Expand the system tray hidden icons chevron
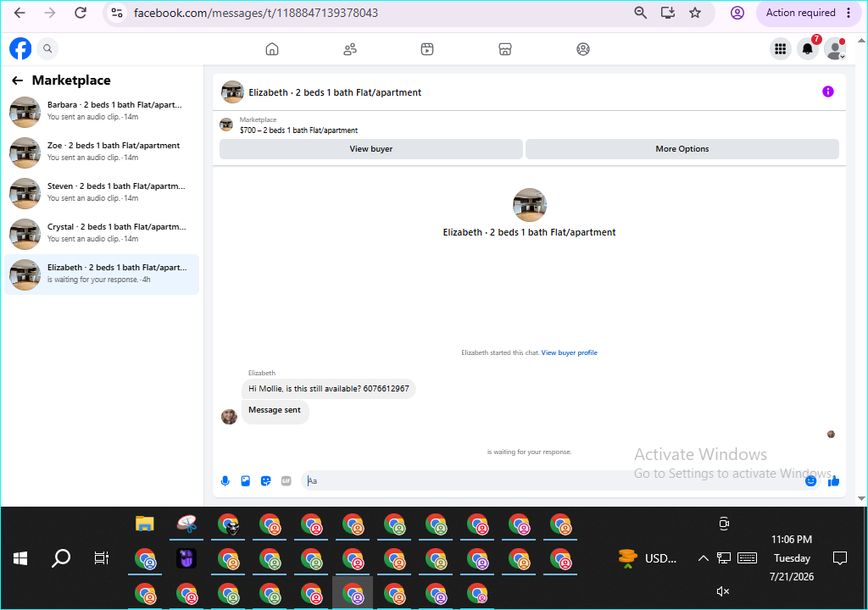Screen dimensions: 868x610 point(703,558)
